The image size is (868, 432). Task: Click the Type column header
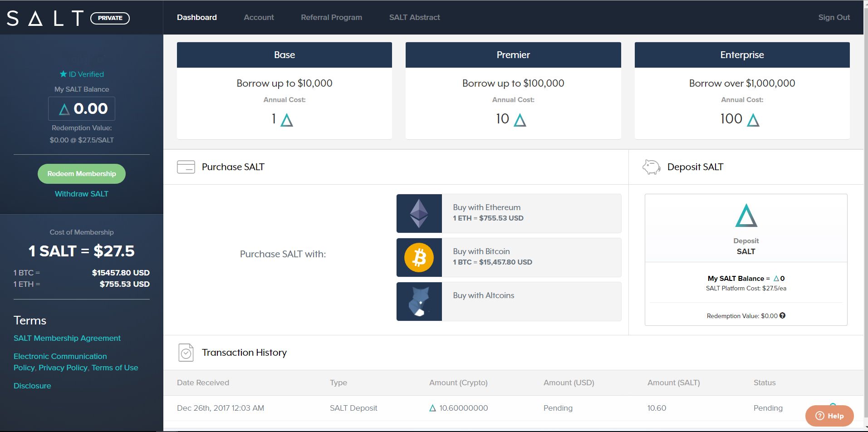[x=338, y=383]
